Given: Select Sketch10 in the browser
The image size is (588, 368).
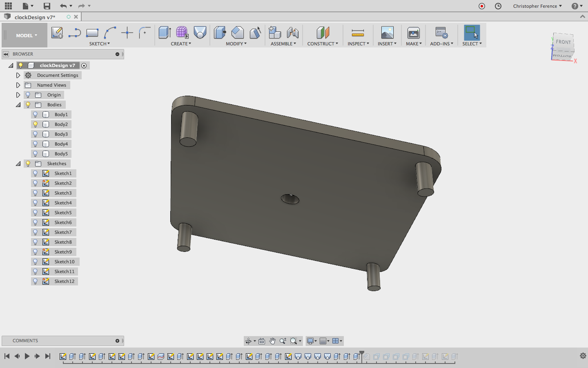Looking at the screenshot, I should [x=65, y=262].
